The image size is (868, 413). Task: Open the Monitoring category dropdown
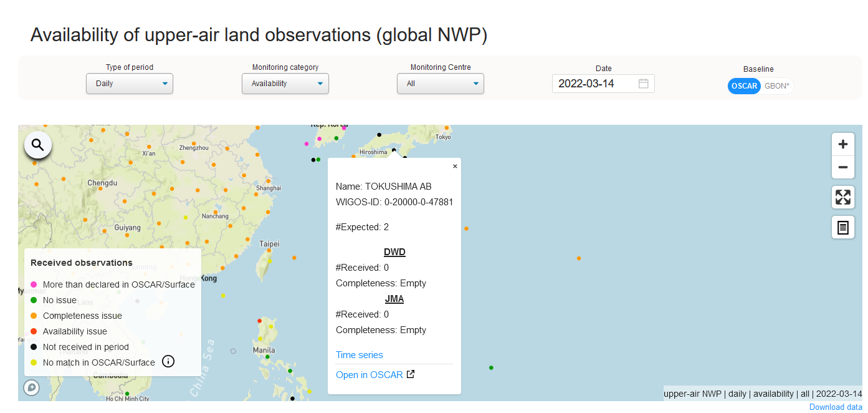point(285,84)
